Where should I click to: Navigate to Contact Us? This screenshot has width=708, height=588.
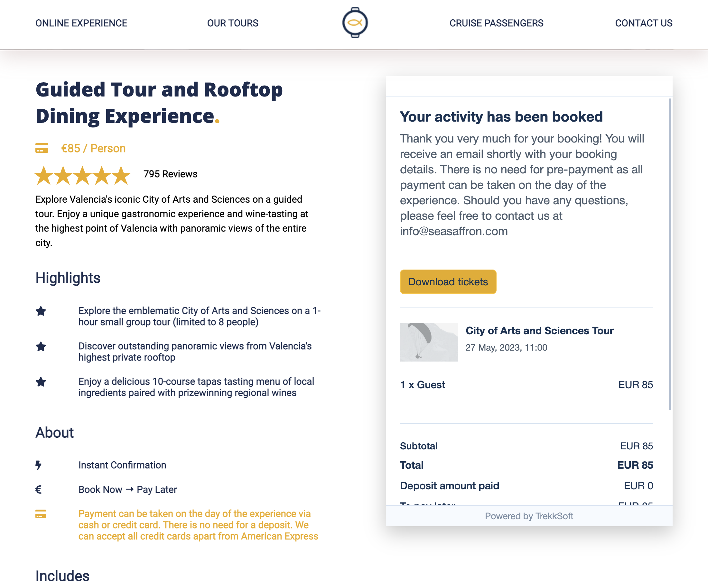pos(644,23)
